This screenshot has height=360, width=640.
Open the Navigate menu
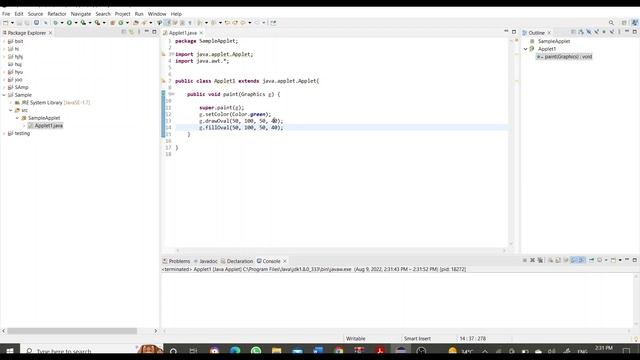tap(81, 14)
